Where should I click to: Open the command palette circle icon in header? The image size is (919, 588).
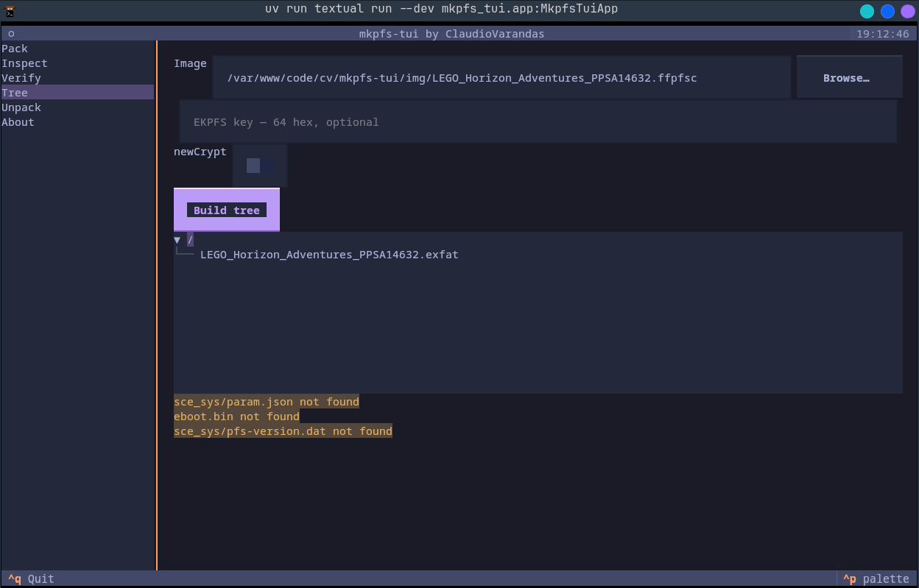point(11,34)
